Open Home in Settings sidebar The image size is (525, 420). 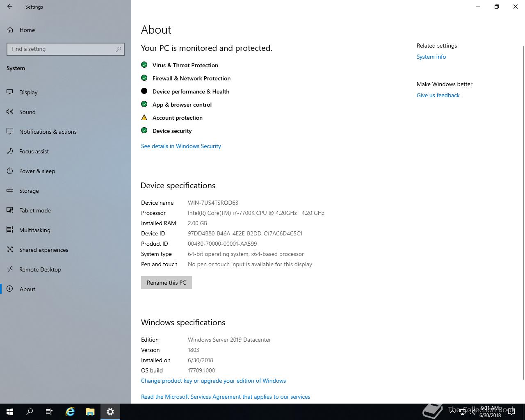66,30
